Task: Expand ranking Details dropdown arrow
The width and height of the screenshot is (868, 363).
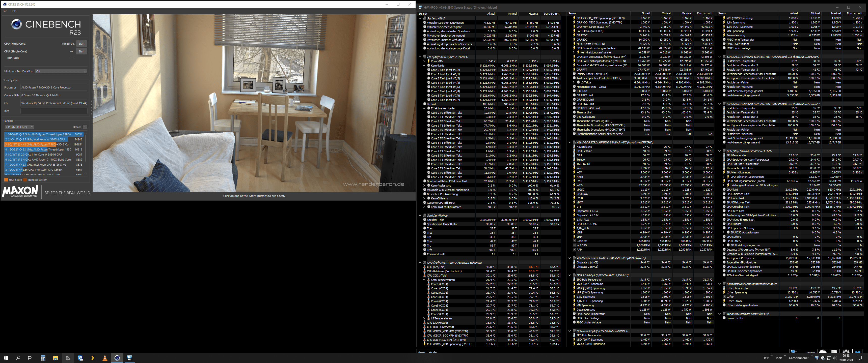Action: point(85,127)
